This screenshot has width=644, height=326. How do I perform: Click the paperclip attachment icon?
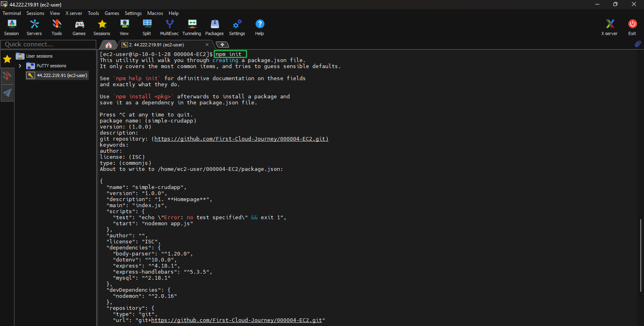click(x=638, y=44)
